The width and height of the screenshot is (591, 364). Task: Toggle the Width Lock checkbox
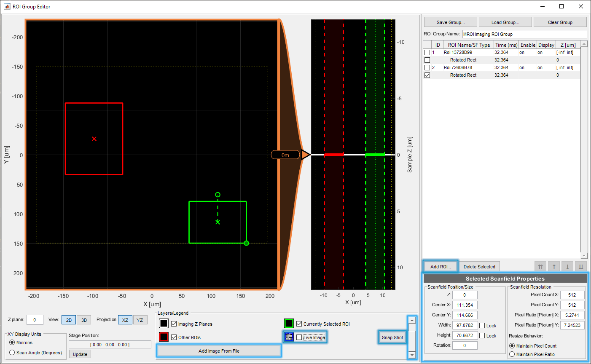482,326
